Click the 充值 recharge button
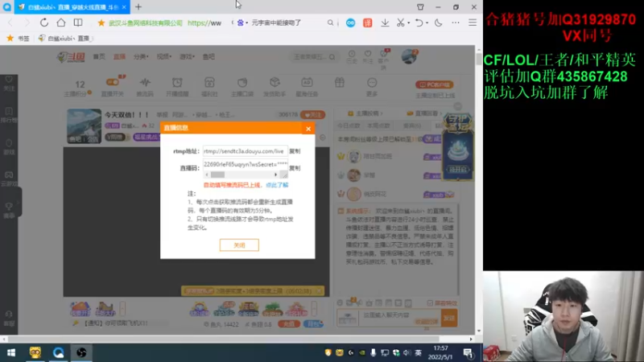The height and width of the screenshot is (362, 644). [x=289, y=324]
